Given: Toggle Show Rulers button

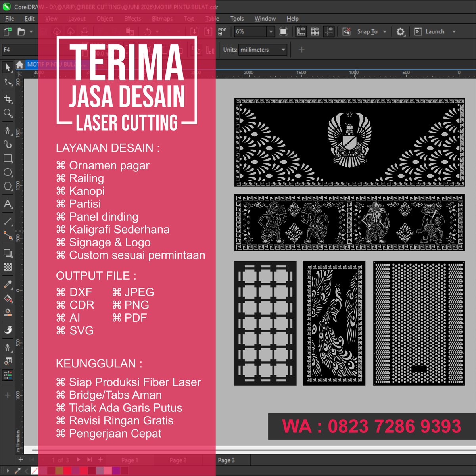Looking at the screenshot, I should 301,32.
